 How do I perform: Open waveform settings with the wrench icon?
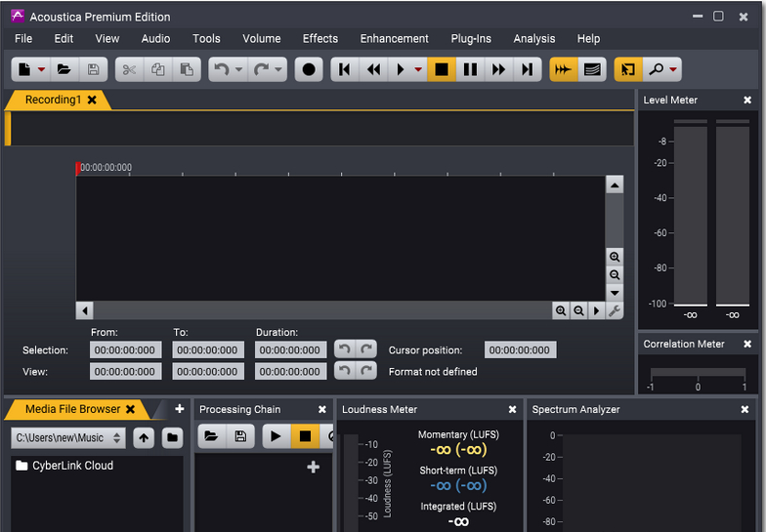point(615,310)
